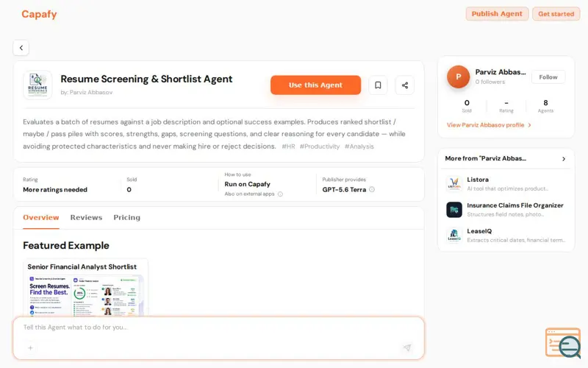Click the Get started button

556,14
